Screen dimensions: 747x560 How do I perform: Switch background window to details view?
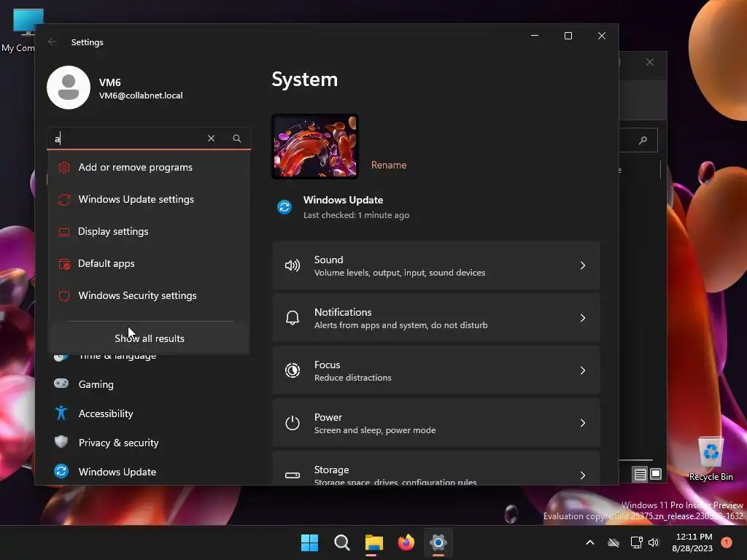640,474
